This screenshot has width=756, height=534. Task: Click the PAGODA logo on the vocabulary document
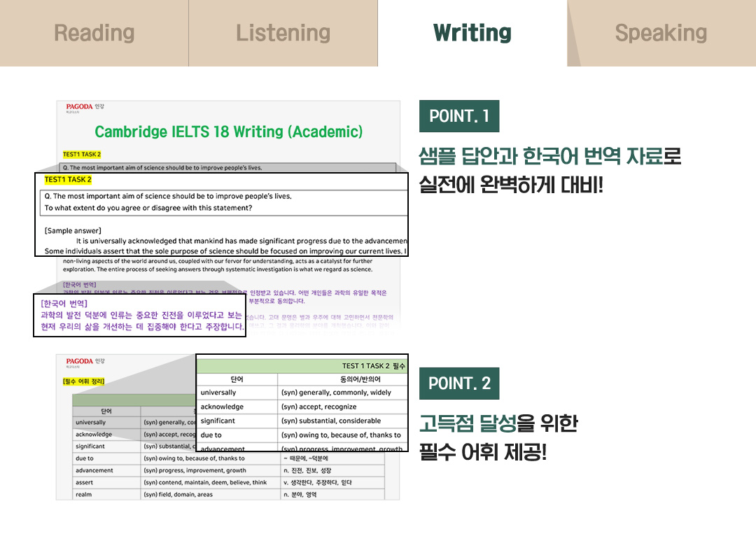tap(79, 362)
